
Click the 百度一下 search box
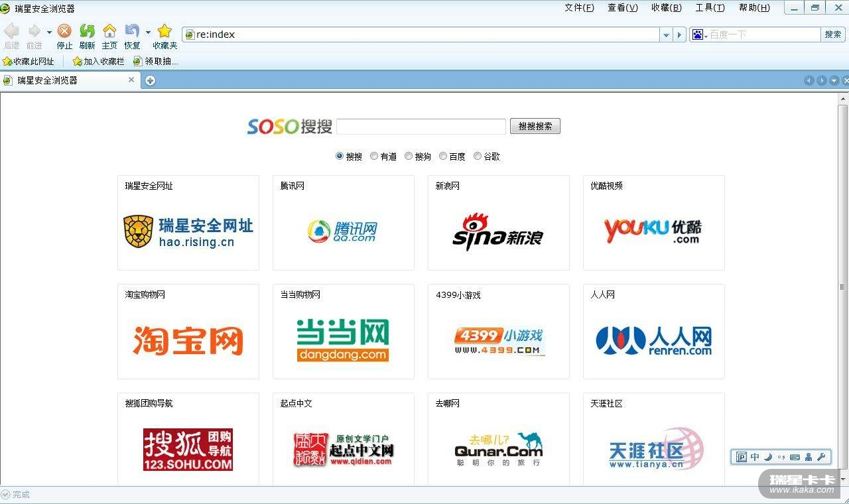point(765,34)
